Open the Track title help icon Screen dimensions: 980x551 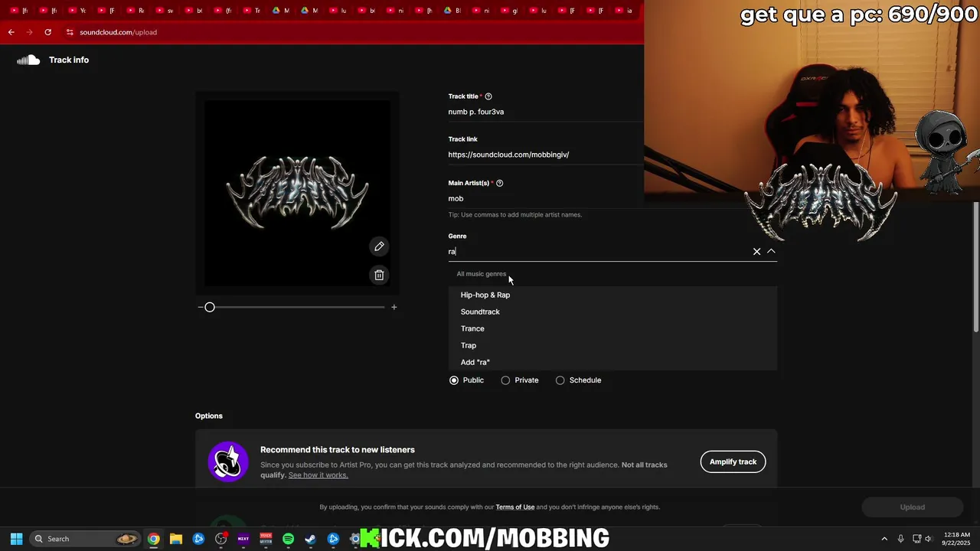pyautogui.click(x=488, y=96)
